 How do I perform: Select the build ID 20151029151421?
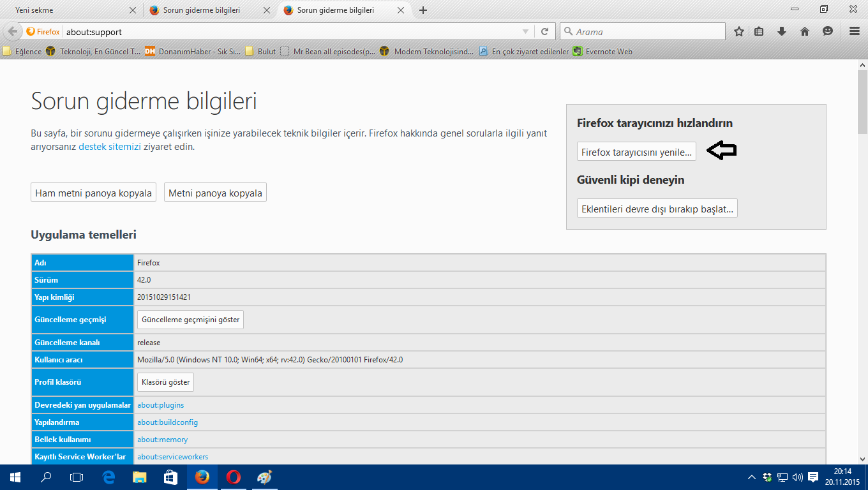click(164, 297)
